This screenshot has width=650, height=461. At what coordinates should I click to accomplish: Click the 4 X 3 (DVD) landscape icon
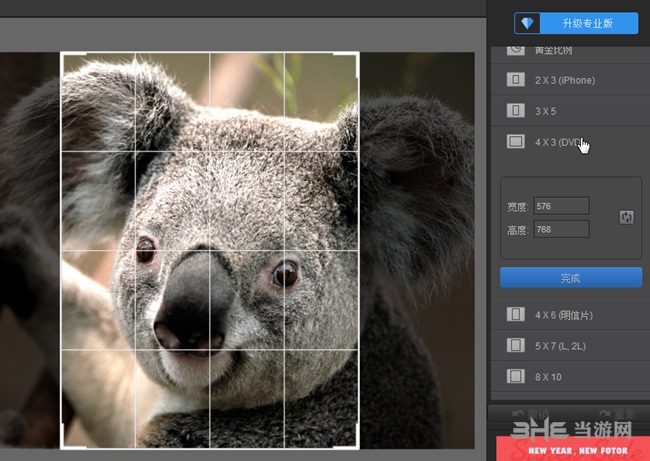pyautogui.click(x=516, y=141)
